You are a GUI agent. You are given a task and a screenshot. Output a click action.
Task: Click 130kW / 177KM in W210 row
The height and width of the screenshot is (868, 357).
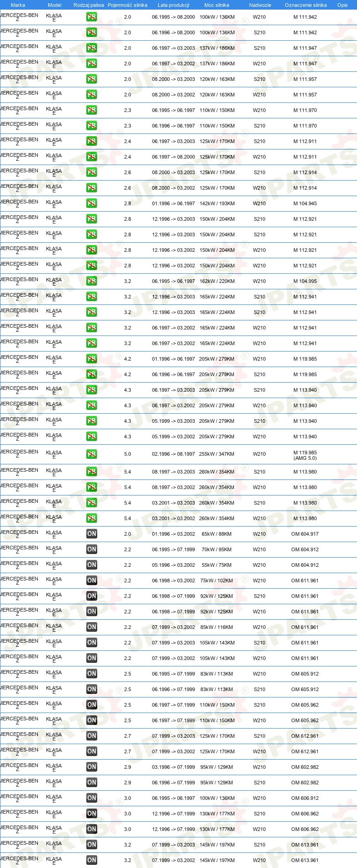click(217, 829)
